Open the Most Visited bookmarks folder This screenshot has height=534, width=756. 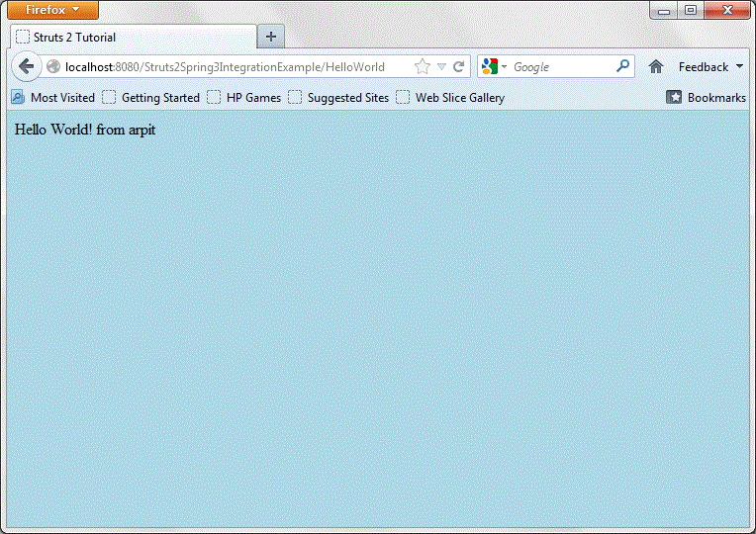click(53, 97)
